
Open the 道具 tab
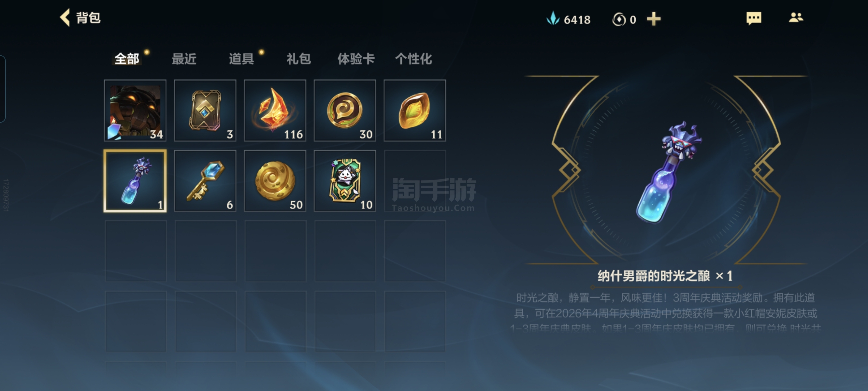[241, 59]
